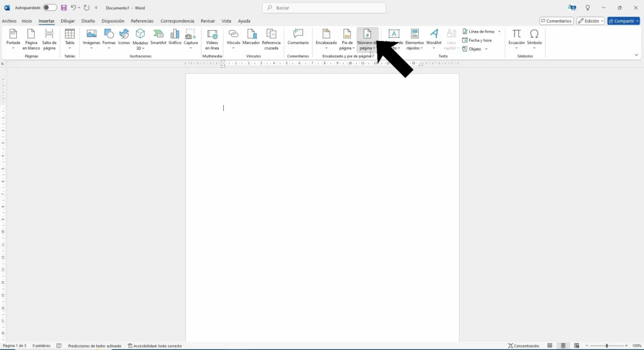Click the SmartArt icon

158,34
